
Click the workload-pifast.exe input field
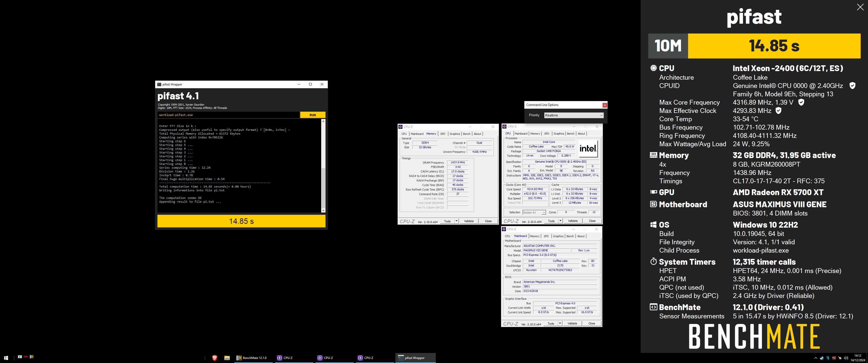(x=228, y=115)
